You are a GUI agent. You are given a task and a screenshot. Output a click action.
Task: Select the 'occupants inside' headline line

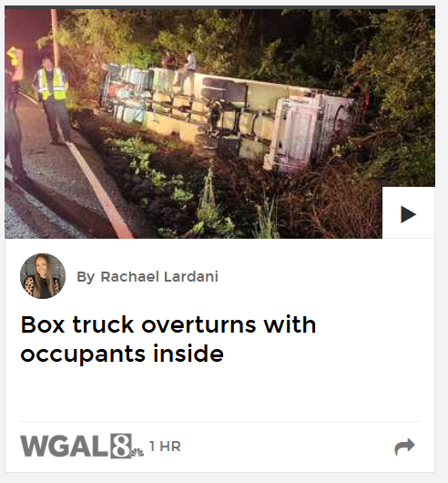[x=122, y=354]
